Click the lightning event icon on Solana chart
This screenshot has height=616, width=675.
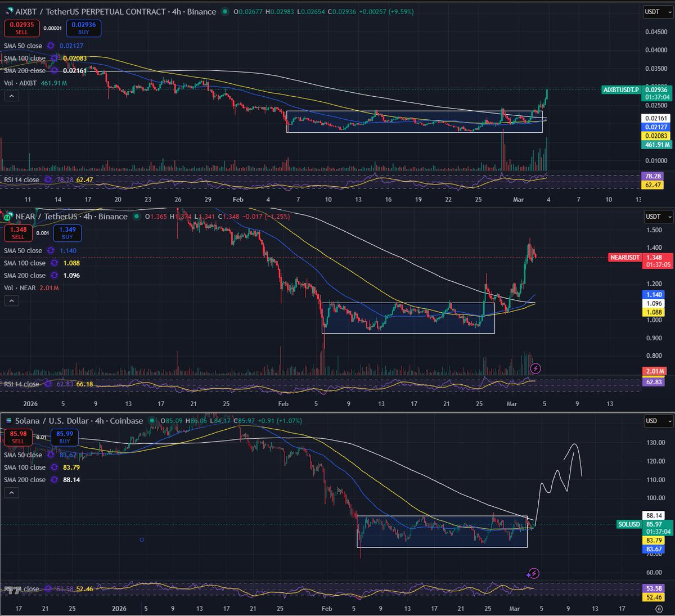pos(534,574)
